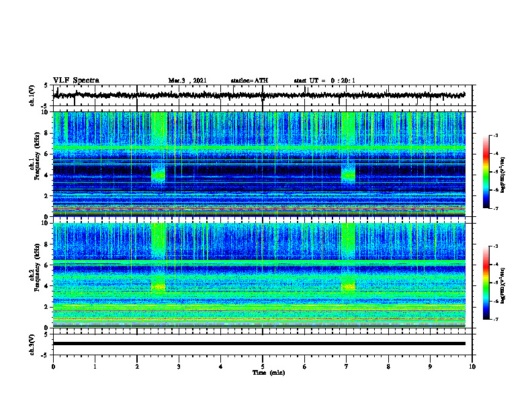Click the "station=ATH" header label
Screen dimensions: 532x411
tap(249, 81)
